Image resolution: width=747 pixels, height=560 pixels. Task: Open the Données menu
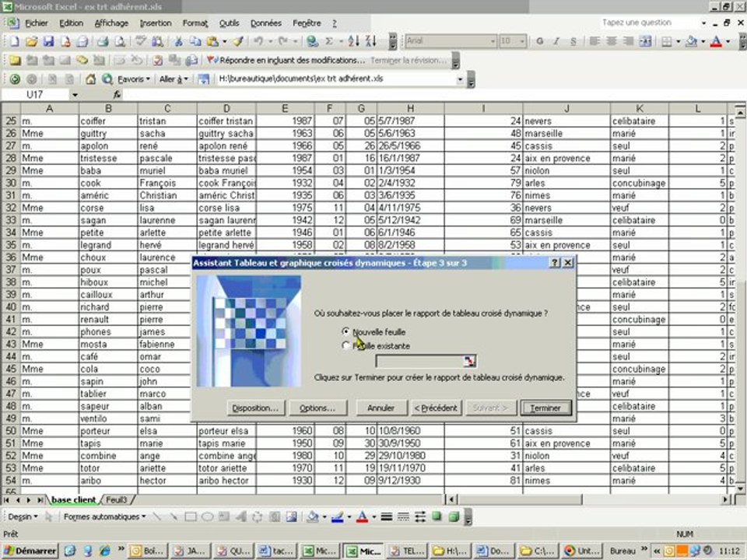coord(266,23)
